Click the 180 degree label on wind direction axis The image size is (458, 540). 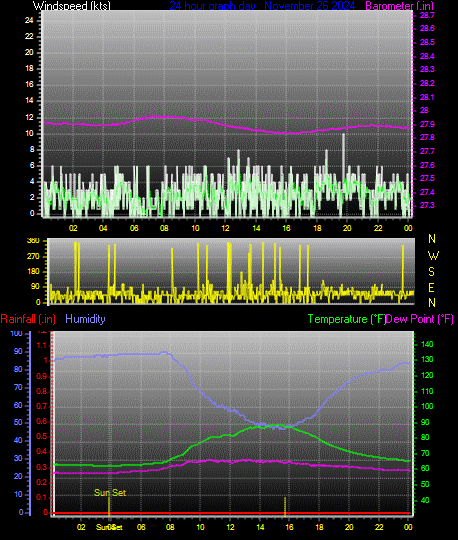[33, 271]
